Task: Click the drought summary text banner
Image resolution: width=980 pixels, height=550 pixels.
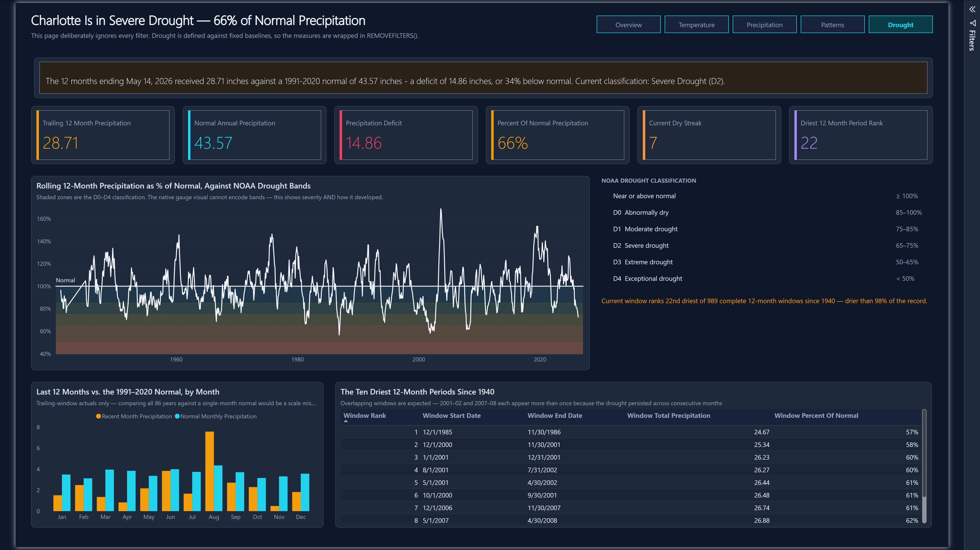Action: [483, 77]
